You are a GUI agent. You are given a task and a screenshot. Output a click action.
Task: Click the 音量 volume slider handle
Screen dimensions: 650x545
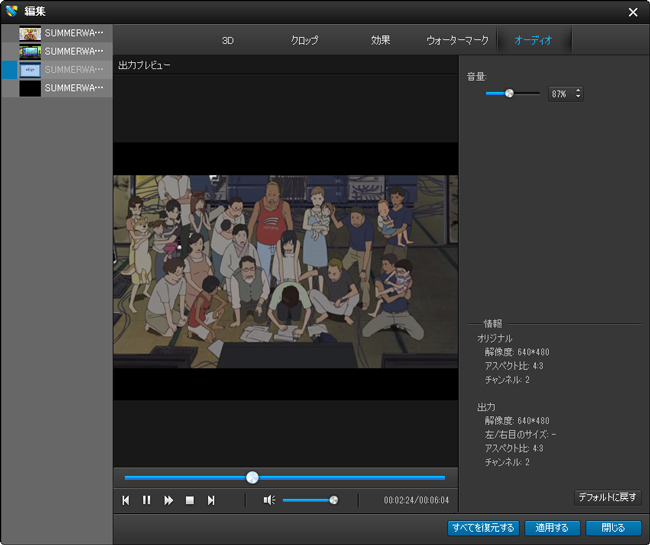tap(509, 93)
